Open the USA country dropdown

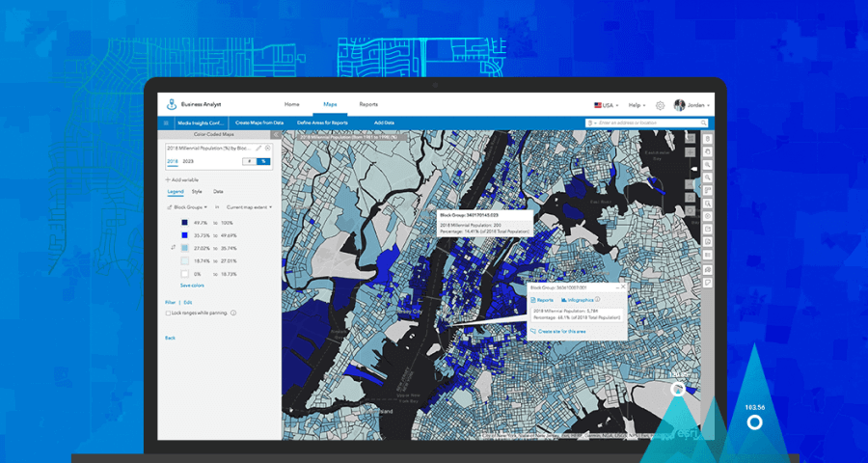607,105
